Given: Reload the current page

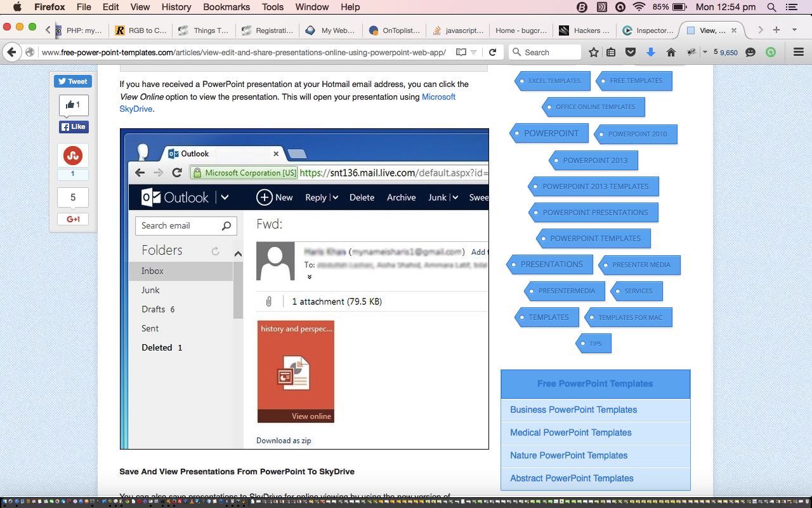Looking at the screenshot, I should pos(492,52).
